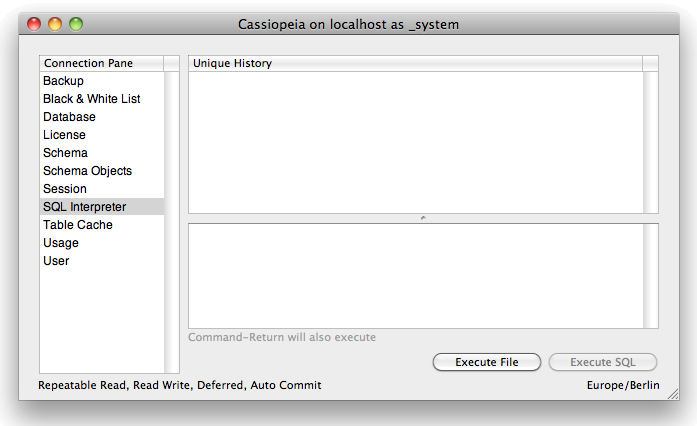Select the Schema entry

[x=102, y=153]
